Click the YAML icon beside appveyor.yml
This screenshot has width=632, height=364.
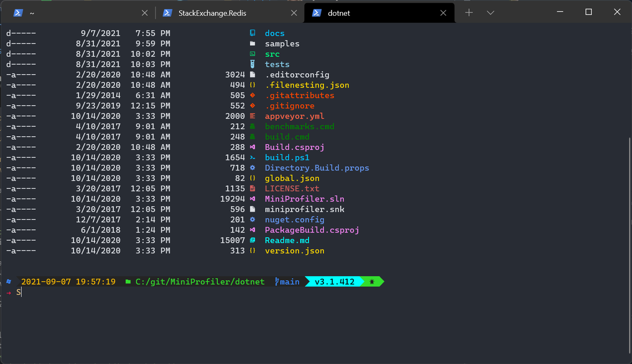pos(252,116)
